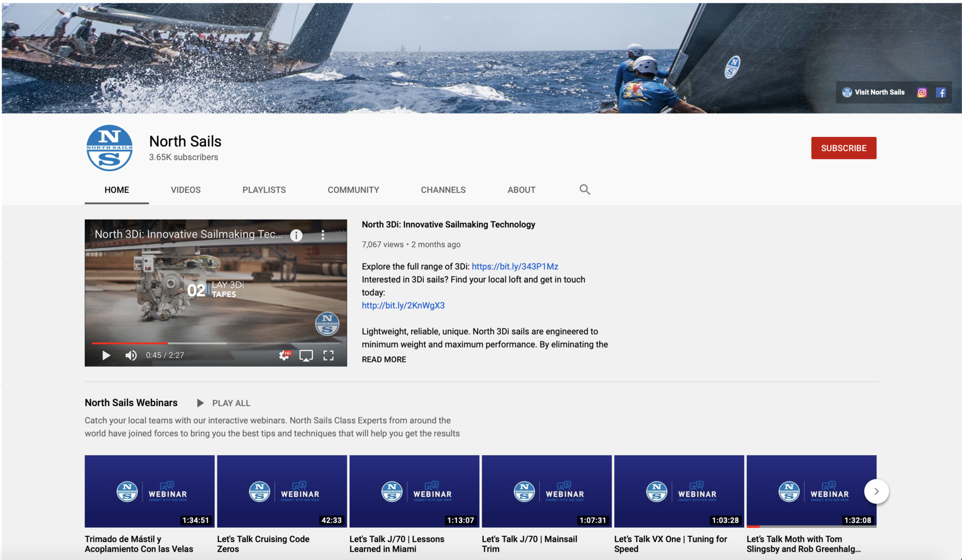962x560 pixels.
Task: Seek using the video progress bar
Action: click(215, 343)
